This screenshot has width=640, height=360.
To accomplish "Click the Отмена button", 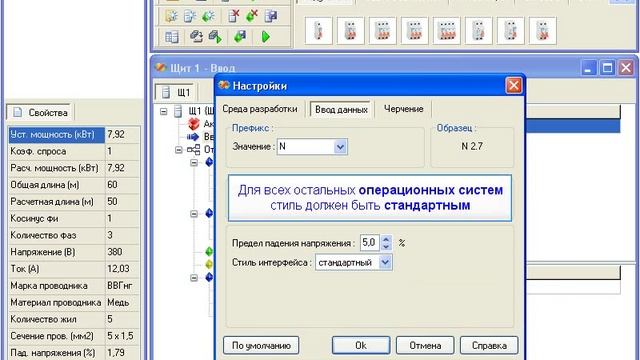I will [425, 346].
